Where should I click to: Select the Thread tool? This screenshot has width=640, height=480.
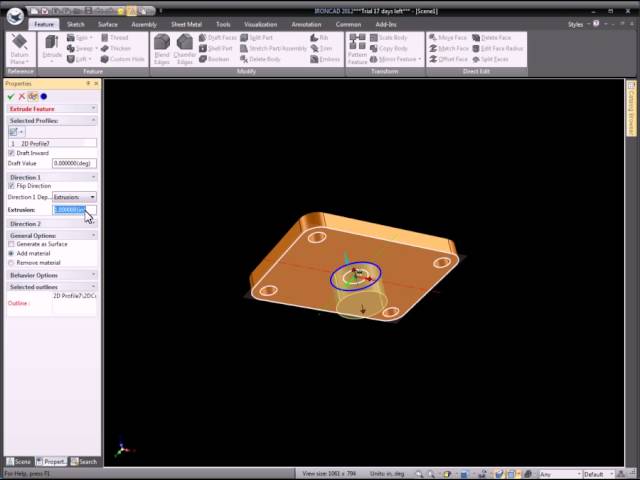point(115,38)
